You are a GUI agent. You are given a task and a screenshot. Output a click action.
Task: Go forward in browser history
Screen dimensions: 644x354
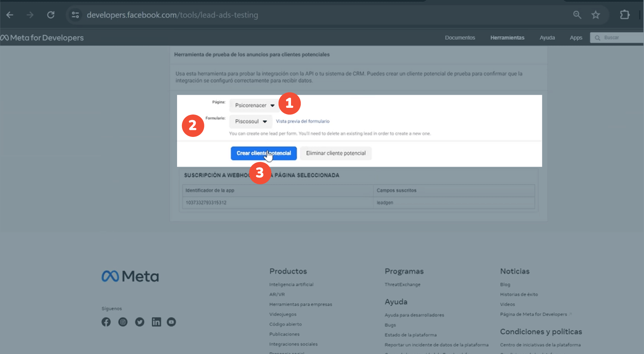click(x=30, y=15)
